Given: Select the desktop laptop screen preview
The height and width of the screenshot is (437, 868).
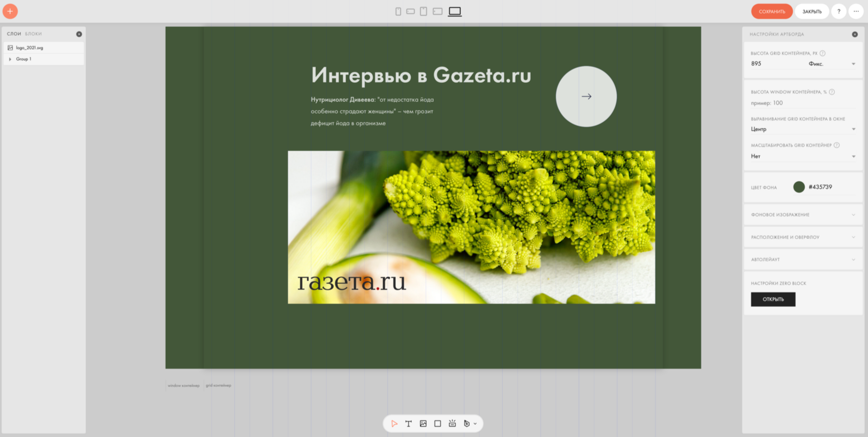Looking at the screenshot, I should (455, 11).
